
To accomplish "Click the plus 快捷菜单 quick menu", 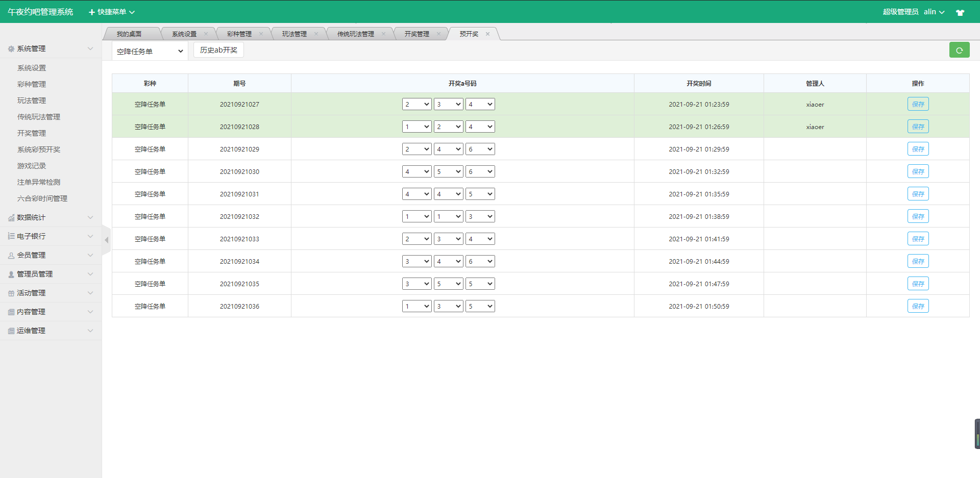I will [111, 12].
